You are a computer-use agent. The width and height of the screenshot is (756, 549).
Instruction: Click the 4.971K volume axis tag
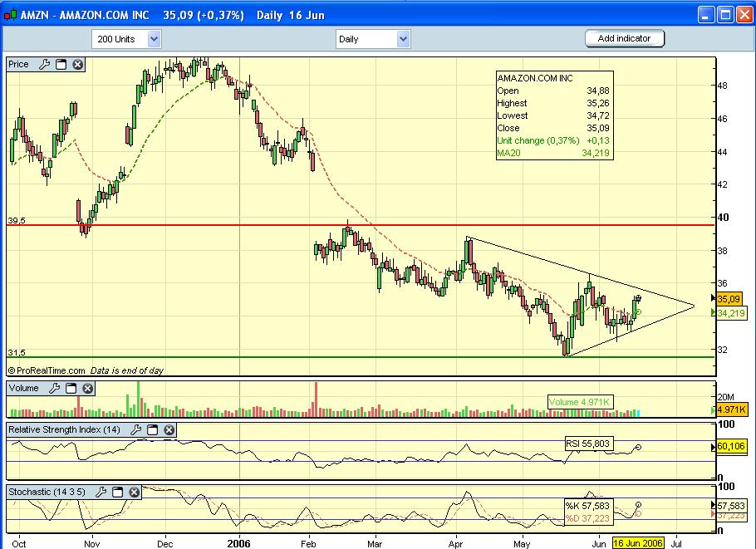tap(731, 409)
